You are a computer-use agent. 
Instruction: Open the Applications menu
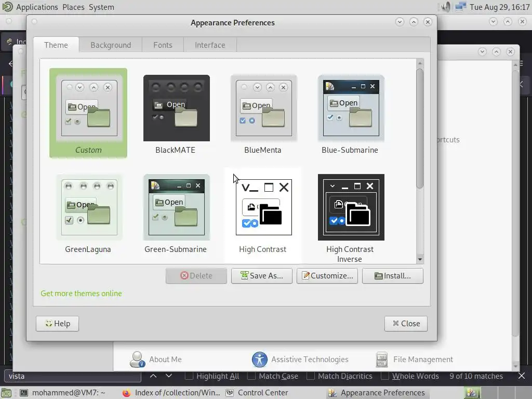coord(37,7)
